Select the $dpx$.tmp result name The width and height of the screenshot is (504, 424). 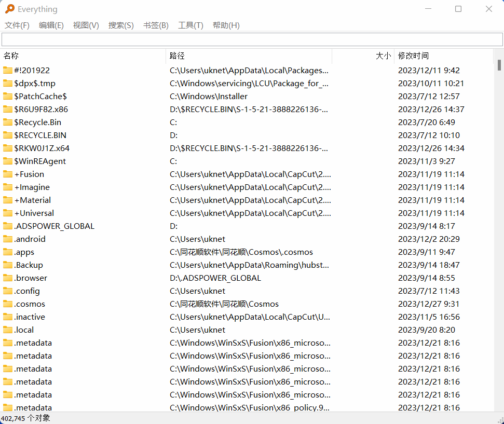coord(35,83)
